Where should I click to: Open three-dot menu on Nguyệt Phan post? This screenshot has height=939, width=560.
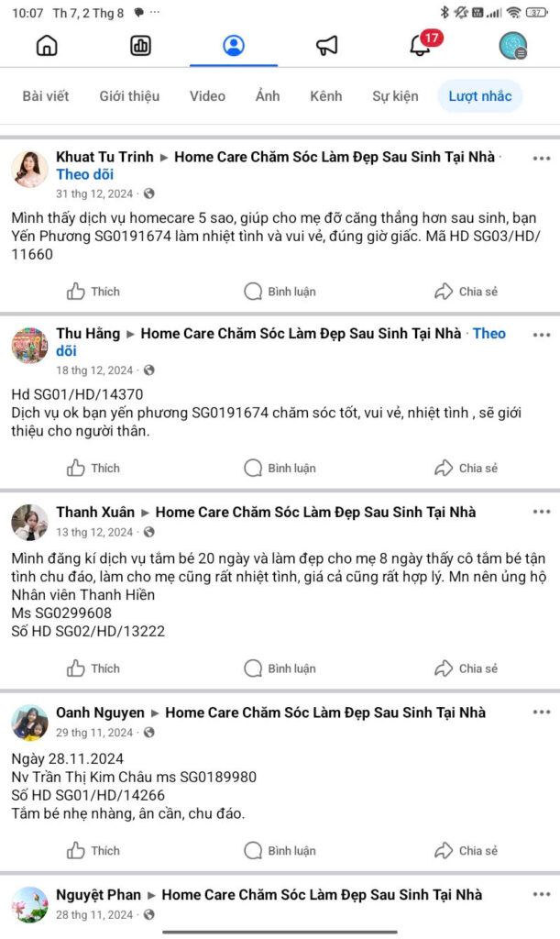point(542,894)
